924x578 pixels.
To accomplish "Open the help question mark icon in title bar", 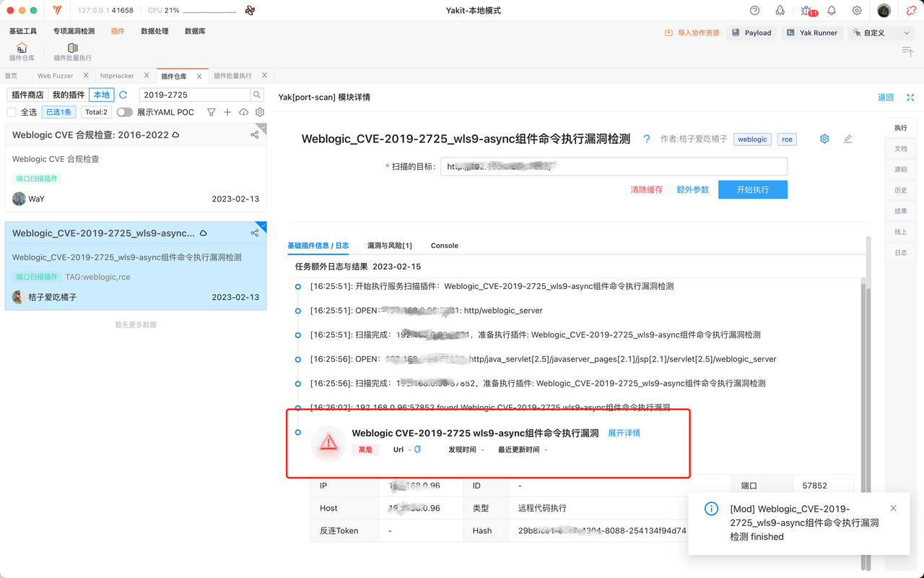I will click(x=755, y=11).
